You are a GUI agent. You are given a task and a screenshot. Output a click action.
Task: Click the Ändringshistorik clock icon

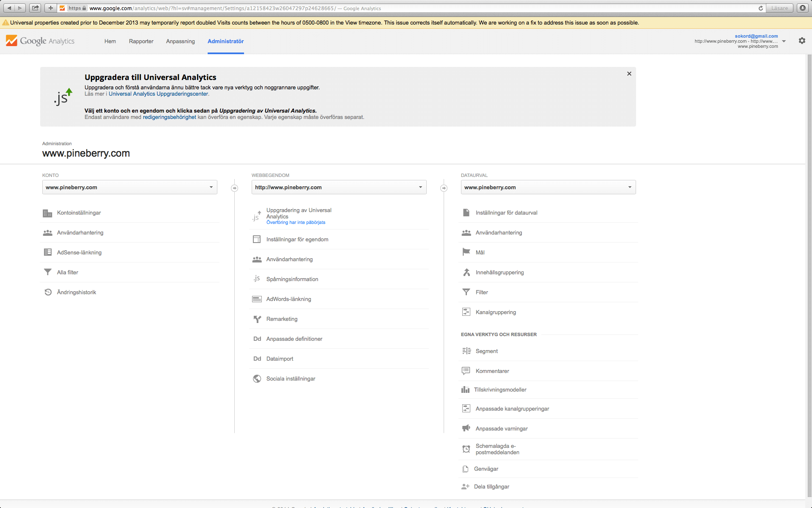tap(48, 292)
